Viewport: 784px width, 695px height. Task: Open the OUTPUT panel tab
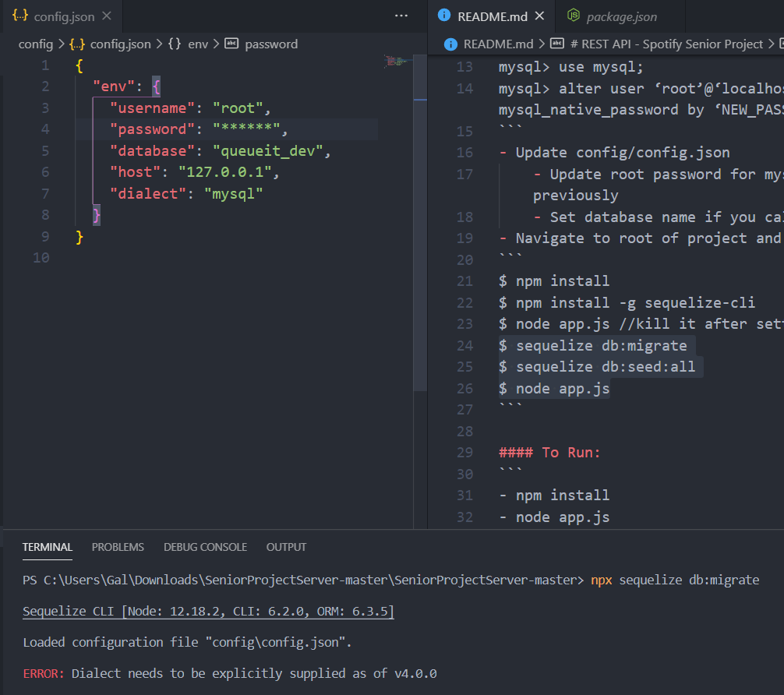(x=286, y=547)
